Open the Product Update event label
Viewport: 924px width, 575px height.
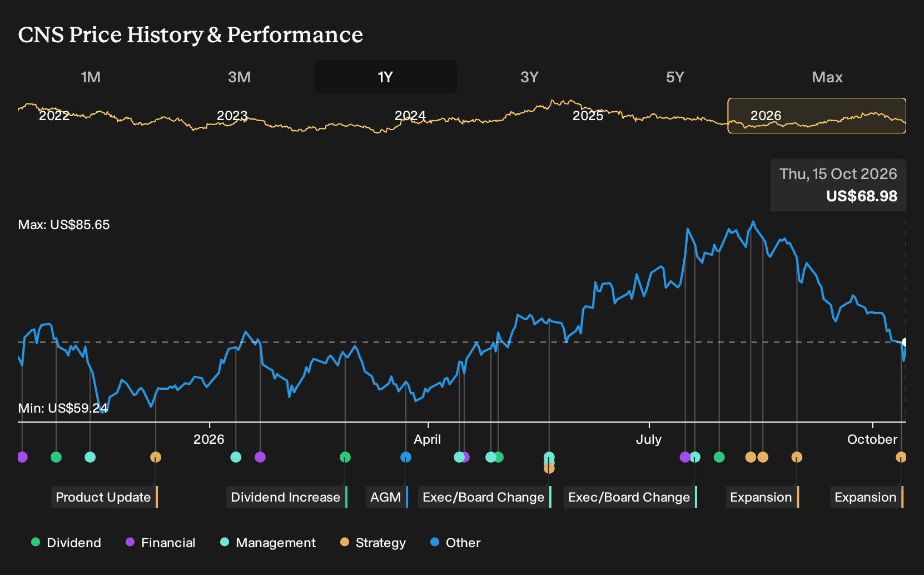pos(105,497)
